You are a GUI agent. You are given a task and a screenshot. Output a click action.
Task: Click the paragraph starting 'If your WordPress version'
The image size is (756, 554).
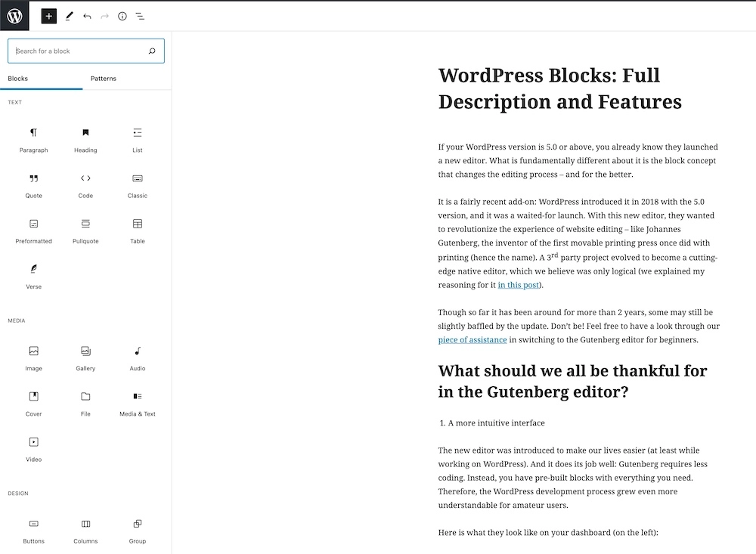coord(578,160)
